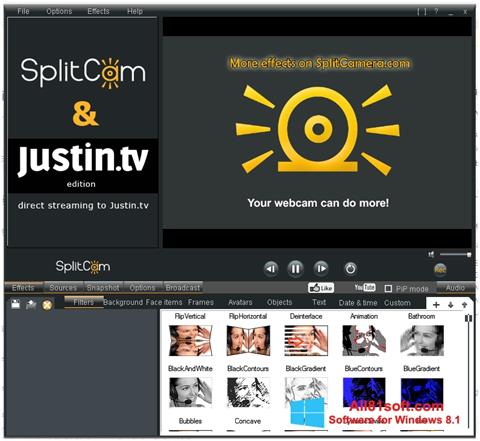
Task: Open the Options tab
Action: (142, 288)
